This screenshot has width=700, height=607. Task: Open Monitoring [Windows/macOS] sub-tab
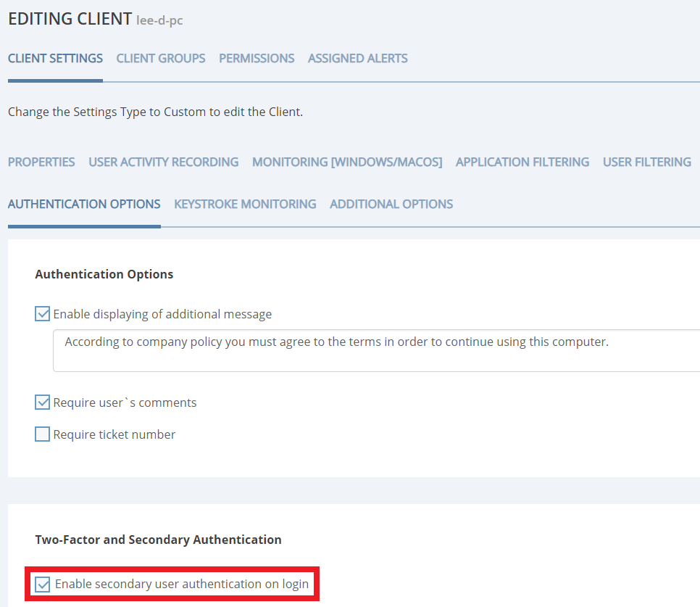click(347, 162)
